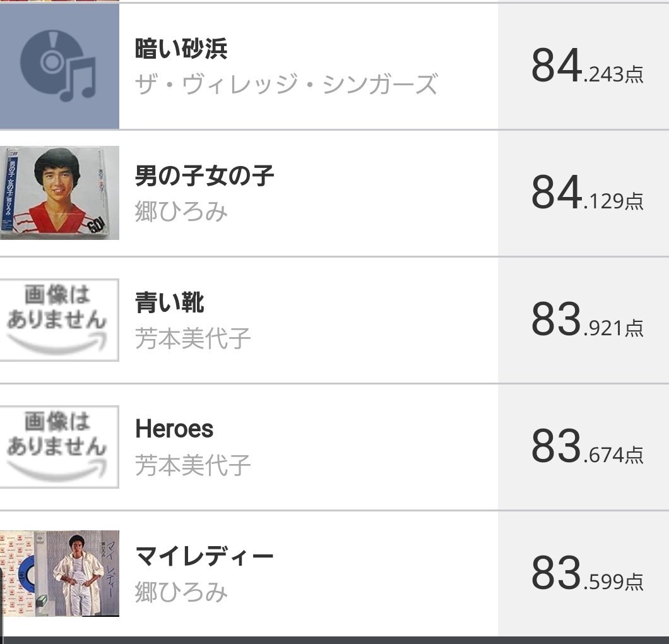
Task: Open the song 青い靴
Action: tap(170, 302)
